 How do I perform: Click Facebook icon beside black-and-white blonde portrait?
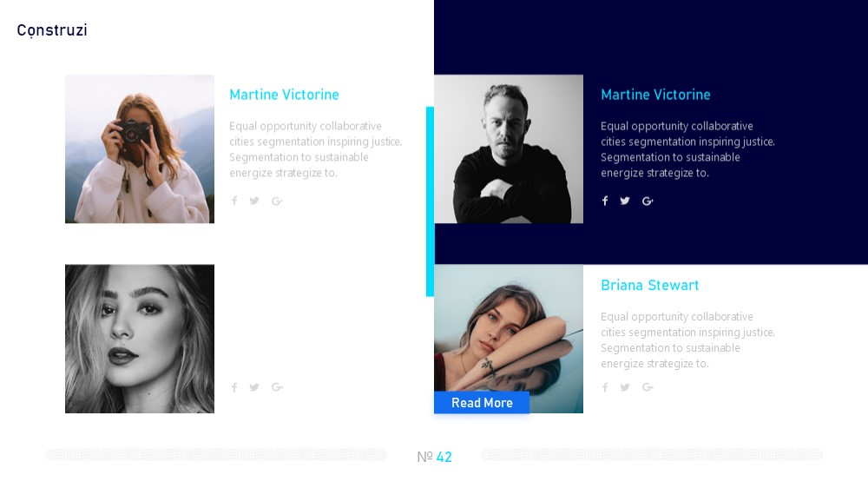[234, 387]
